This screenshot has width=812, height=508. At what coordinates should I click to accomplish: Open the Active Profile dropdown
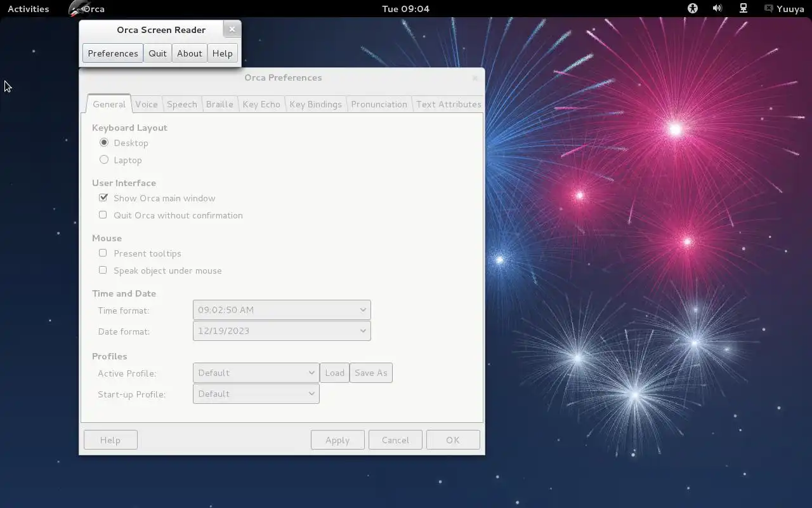click(x=256, y=373)
